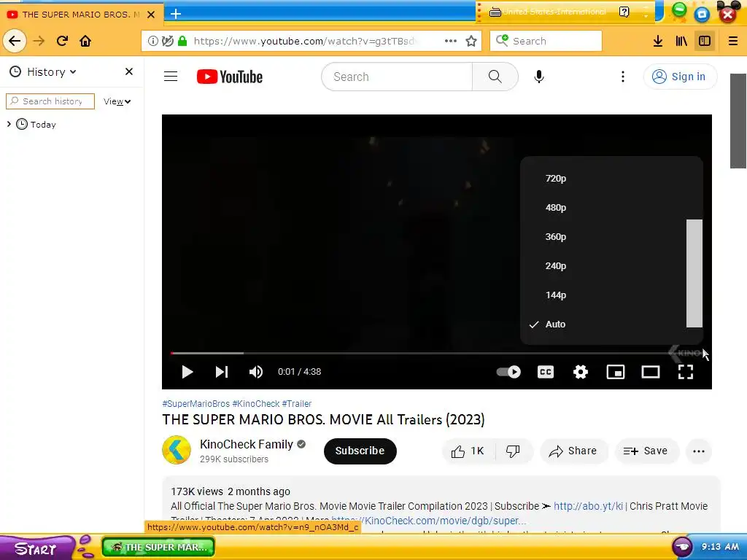Open the http://abo.yt/ki link
This screenshot has width=747, height=560.
pyautogui.click(x=589, y=506)
